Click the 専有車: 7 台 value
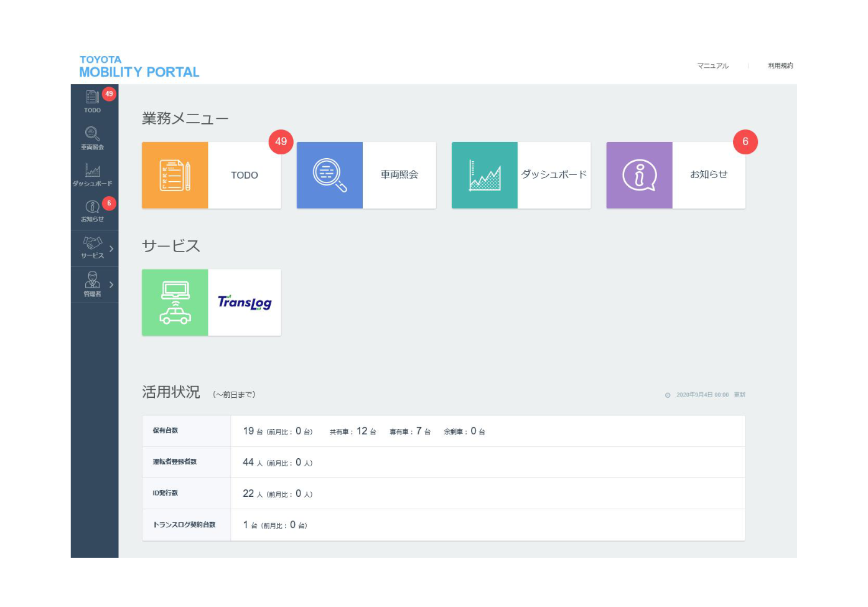Viewport: 868px width, 607px height. point(410,431)
